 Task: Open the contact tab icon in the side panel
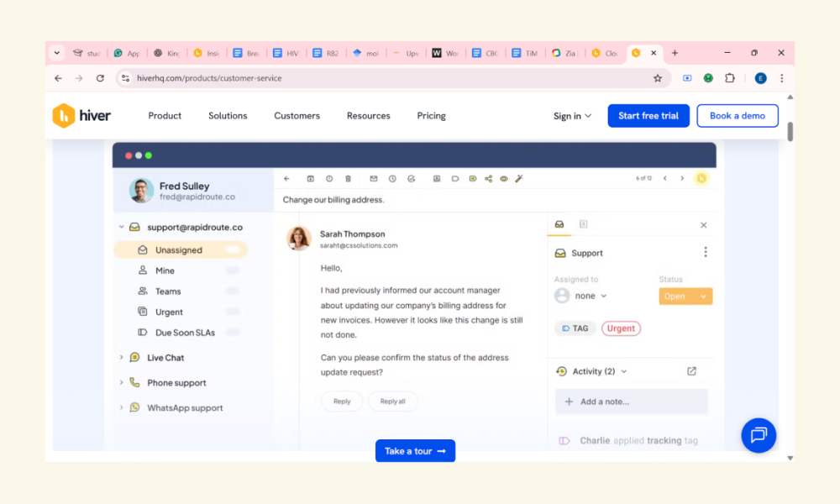[584, 224]
